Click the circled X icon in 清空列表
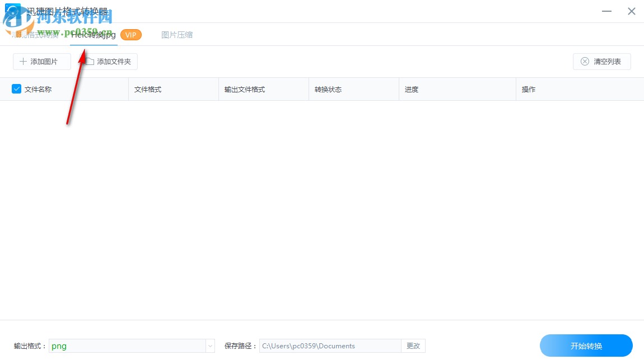This screenshot has height=364, width=644. coord(585,62)
